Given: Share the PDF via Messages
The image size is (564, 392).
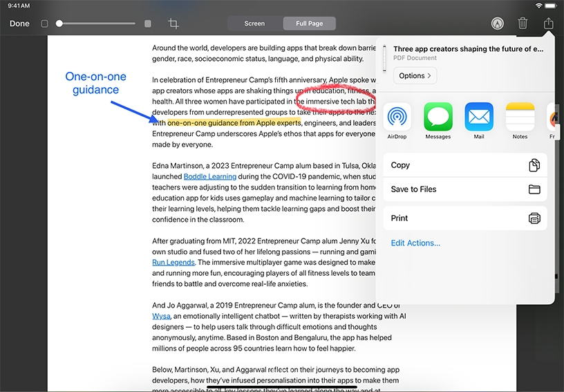Looking at the screenshot, I should [438, 117].
